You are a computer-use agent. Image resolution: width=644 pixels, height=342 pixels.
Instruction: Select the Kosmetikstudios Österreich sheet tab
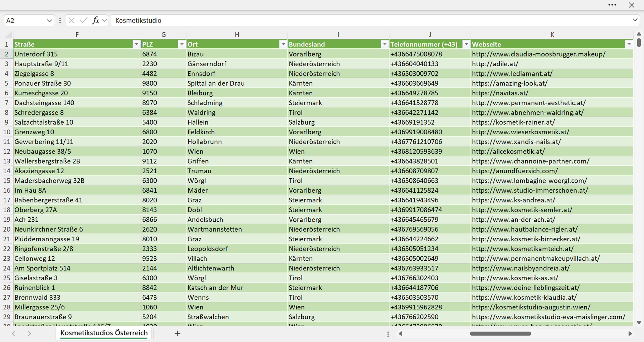click(x=104, y=333)
